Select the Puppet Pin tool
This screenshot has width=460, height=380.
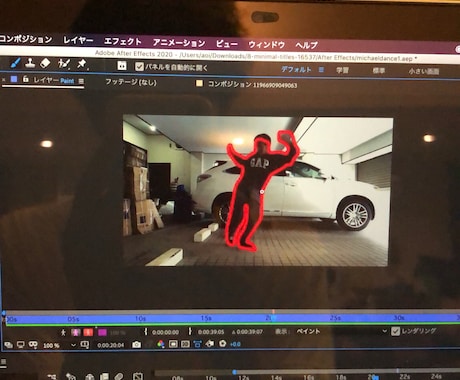click(82, 63)
